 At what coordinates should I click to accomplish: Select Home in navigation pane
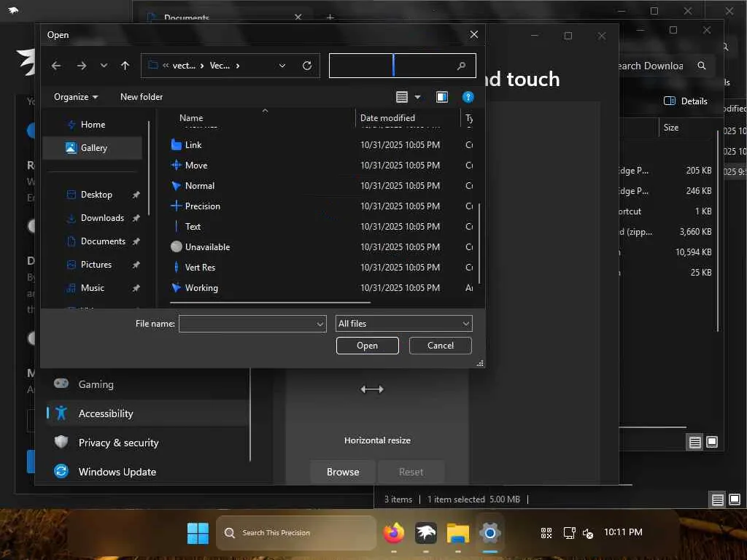(93, 125)
